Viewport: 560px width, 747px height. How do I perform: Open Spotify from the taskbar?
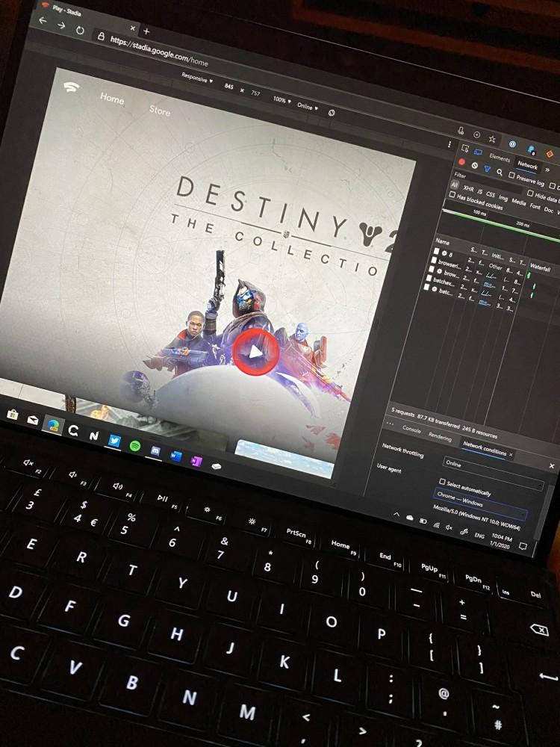pyautogui.click(x=134, y=446)
